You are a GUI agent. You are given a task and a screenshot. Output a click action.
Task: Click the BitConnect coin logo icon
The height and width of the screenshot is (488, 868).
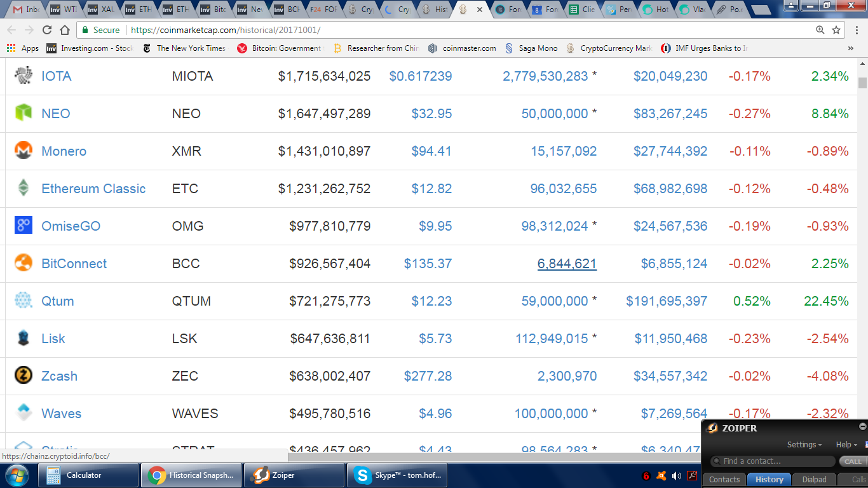click(x=24, y=263)
